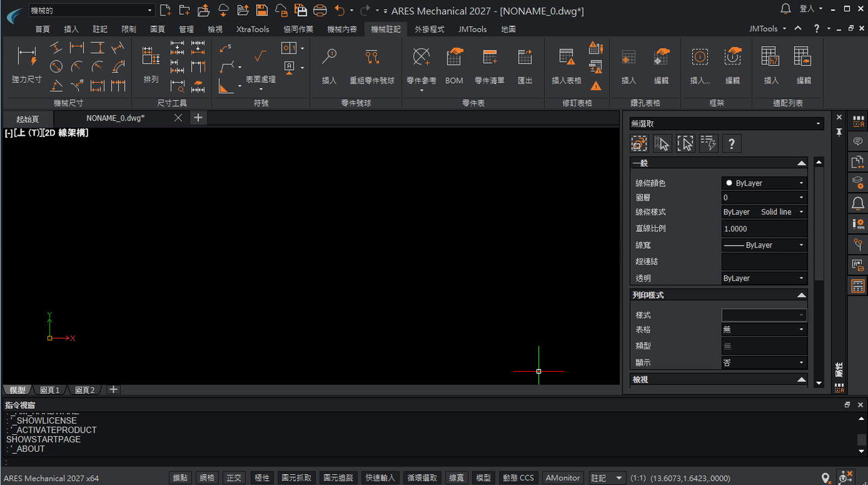Click the help question mark in properties panel

tap(731, 144)
